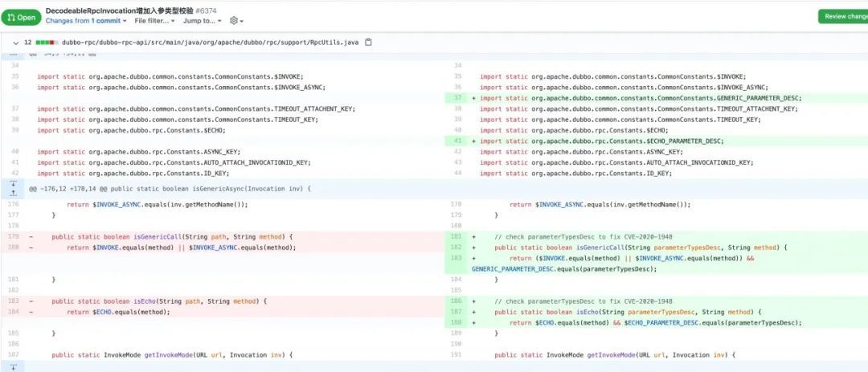The height and width of the screenshot is (372, 868).
Task: Click the changed line count 12
Action: click(x=28, y=42)
